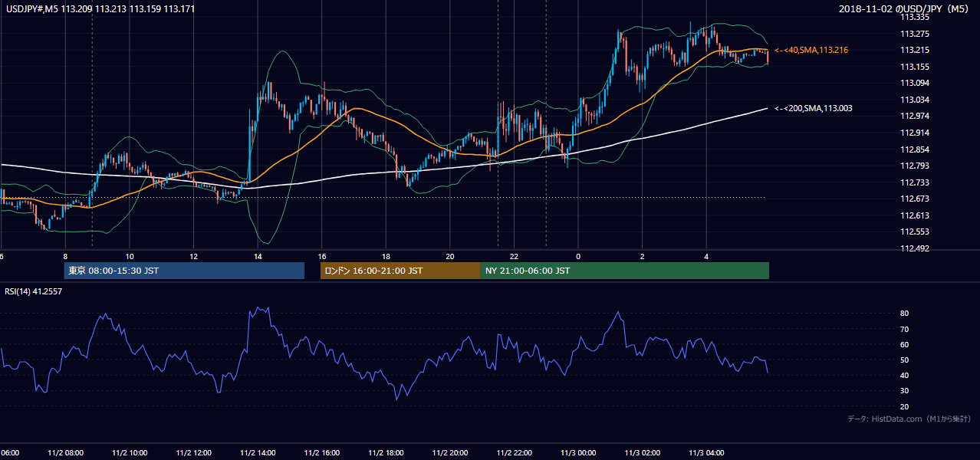Click RSI scale value 40
The height and width of the screenshot is (460, 980).
(904, 375)
